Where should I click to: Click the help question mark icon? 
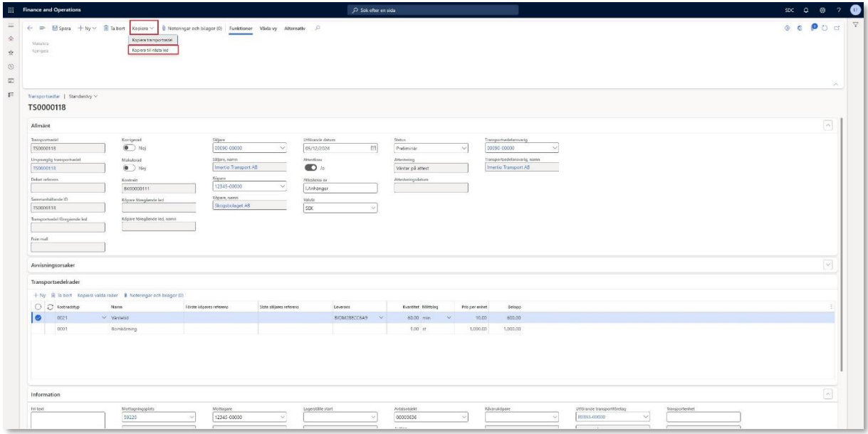[841, 9]
